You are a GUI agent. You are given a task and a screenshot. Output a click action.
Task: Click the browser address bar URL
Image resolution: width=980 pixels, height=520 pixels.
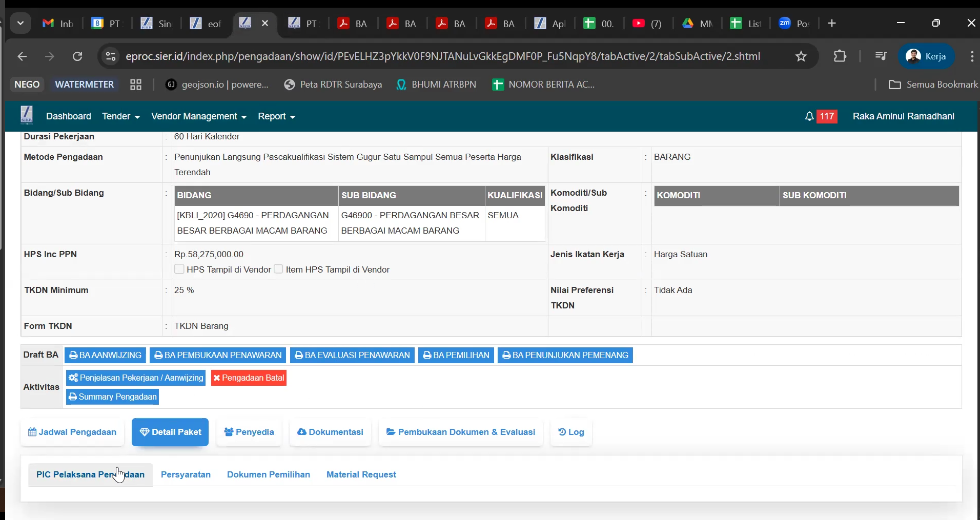click(442, 56)
